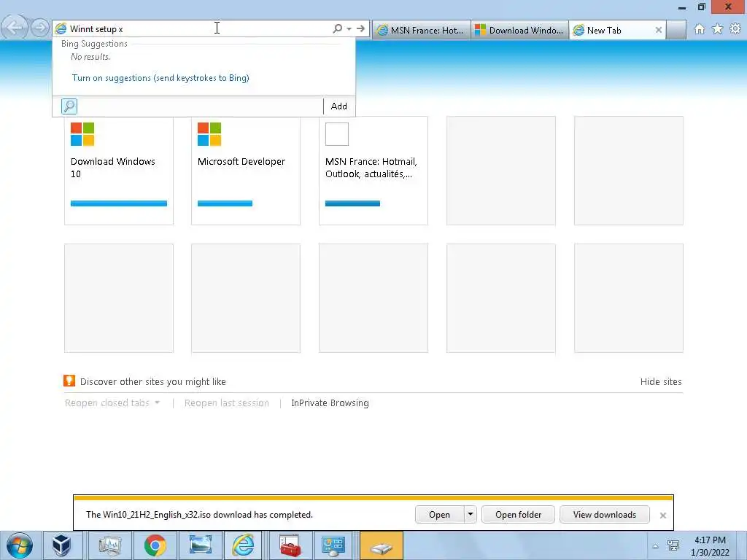
Task: Show hidden system tray icons
Action: 656,546
